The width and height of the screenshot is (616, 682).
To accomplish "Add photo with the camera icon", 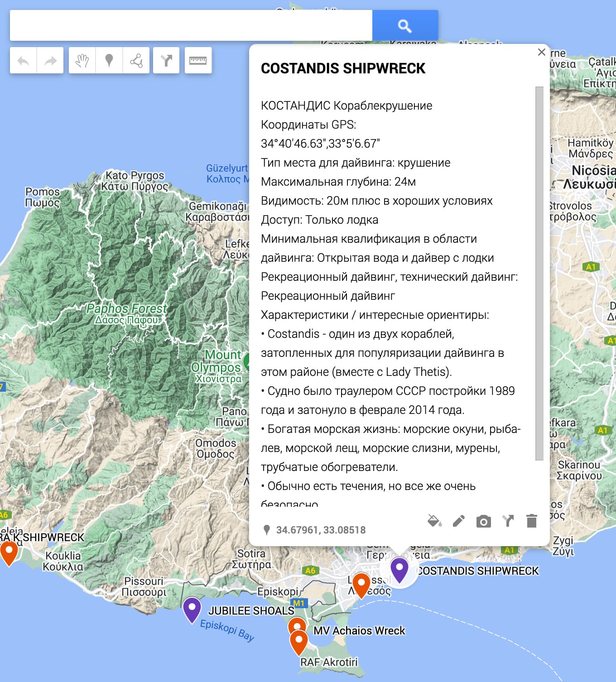I will [x=483, y=522].
